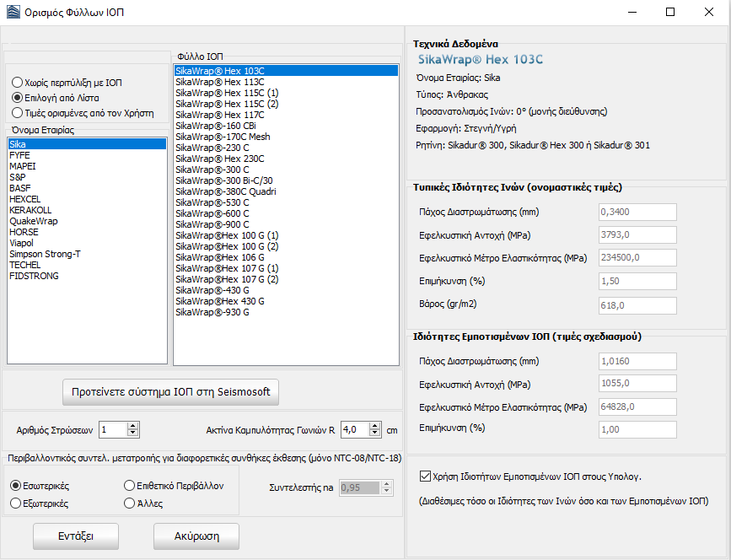731x560 pixels.
Task: Increase number of layers with up arrow
Action: coord(132,426)
